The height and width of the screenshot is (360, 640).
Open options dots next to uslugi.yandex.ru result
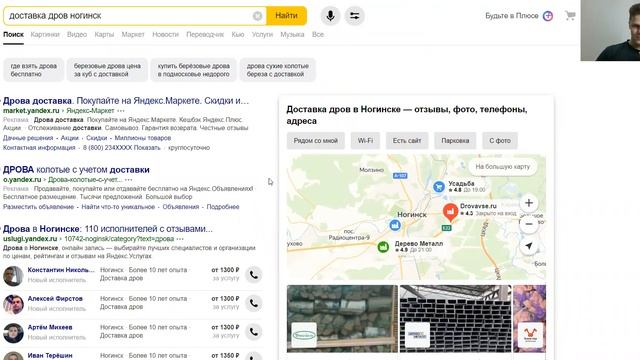(x=180, y=239)
